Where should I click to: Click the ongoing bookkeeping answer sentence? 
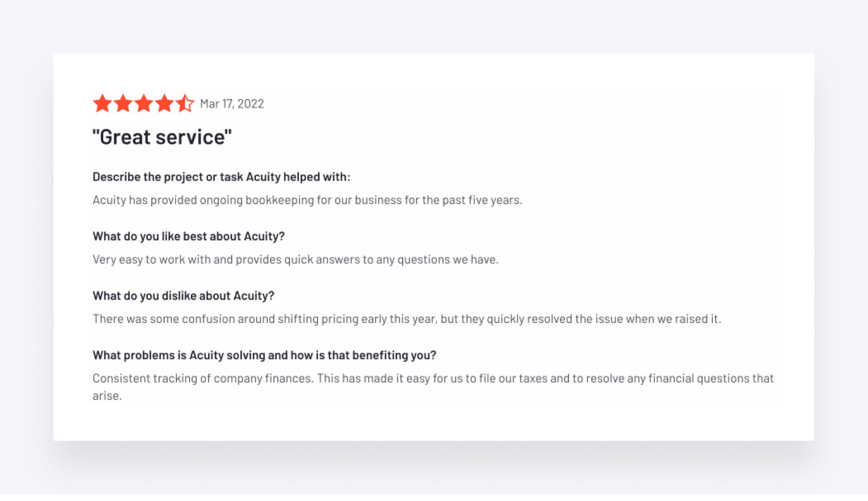[307, 200]
